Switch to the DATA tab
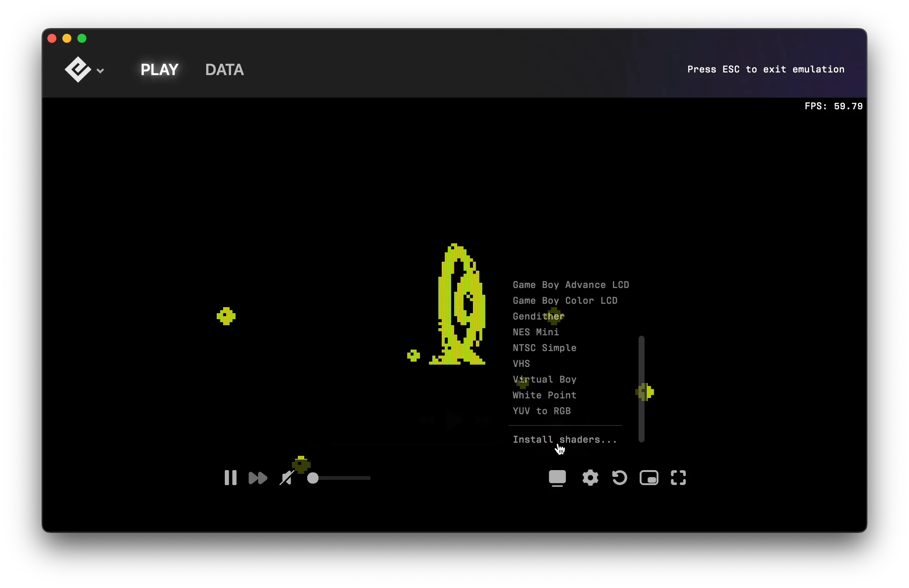This screenshot has width=909, height=588. pos(224,69)
